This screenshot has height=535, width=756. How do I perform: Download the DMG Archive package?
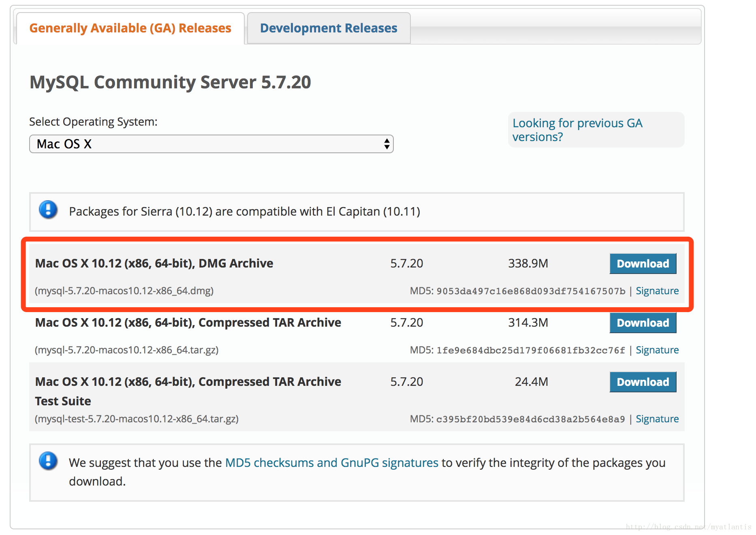(643, 263)
